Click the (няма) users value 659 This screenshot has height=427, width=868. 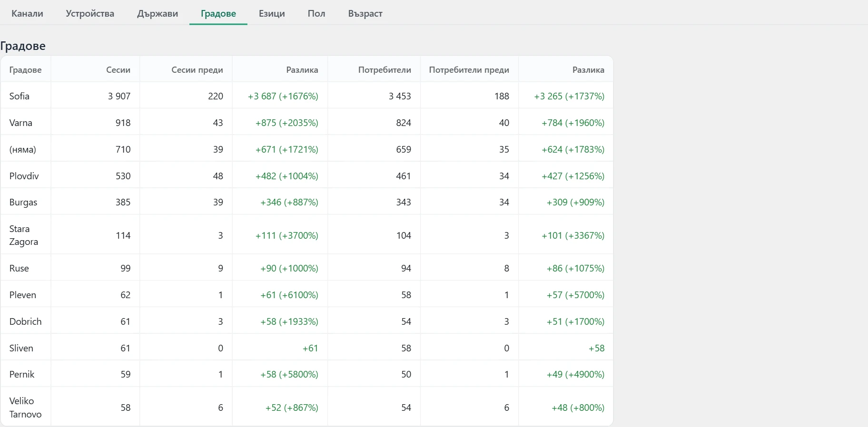pyautogui.click(x=404, y=149)
